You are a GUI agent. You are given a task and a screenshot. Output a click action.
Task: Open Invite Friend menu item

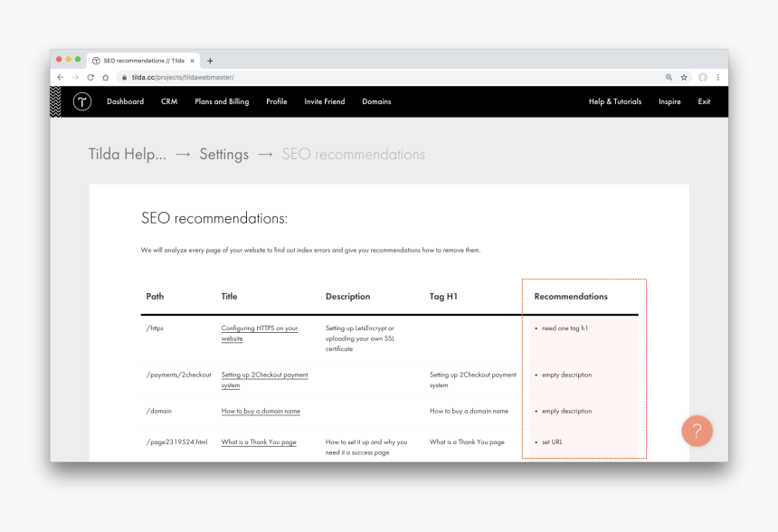click(x=325, y=101)
